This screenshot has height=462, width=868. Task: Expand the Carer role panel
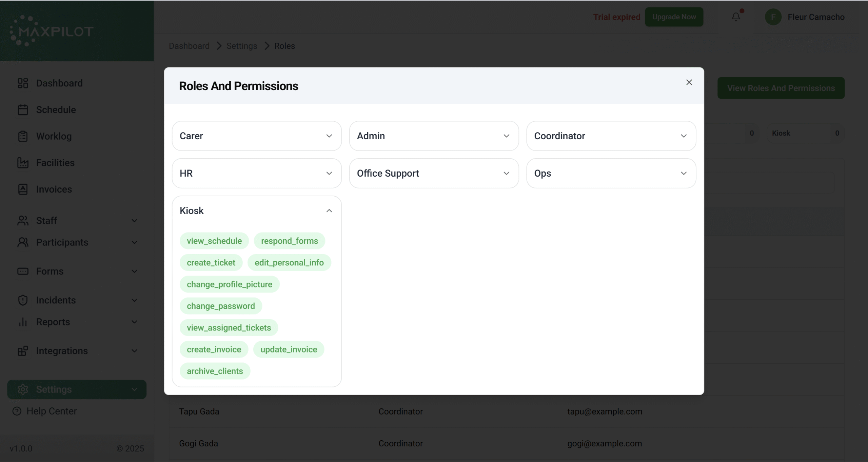[x=256, y=136]
